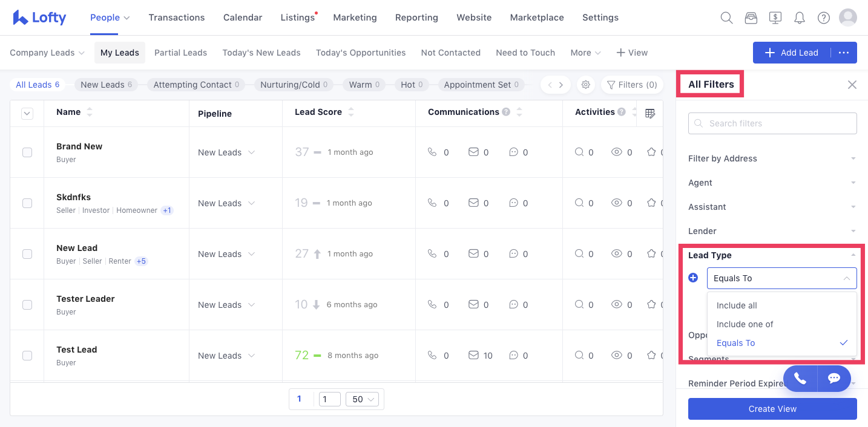Click Activities column info icon
Screen dimensions: 868x427
pos(622,112)
